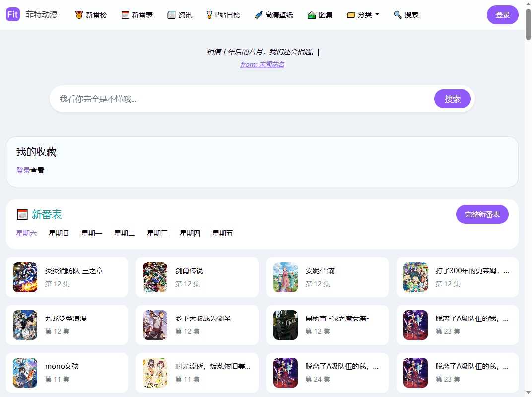
Task: Open the 完整新番表 full schedule button
Action: (x=482, y=214)
